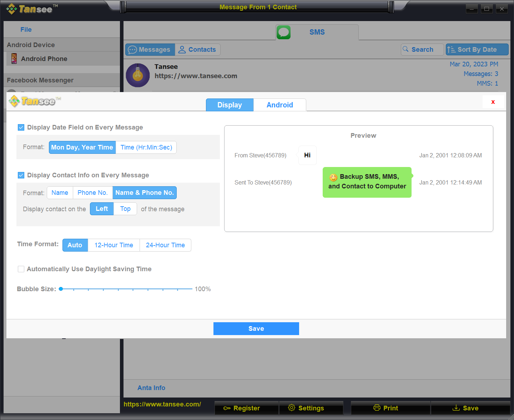Close the settings dialog with red X
Screen dimensions: 514x420
point(493,102)
